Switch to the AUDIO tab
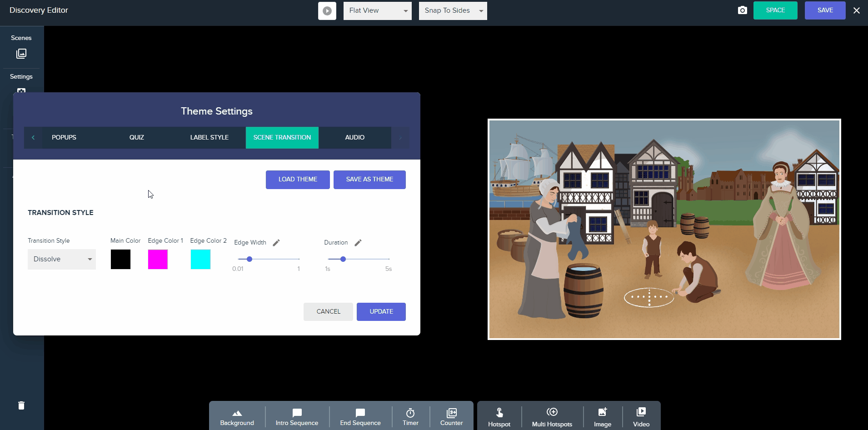The height and width of the screenshot is (430, 868). point(355,137)
